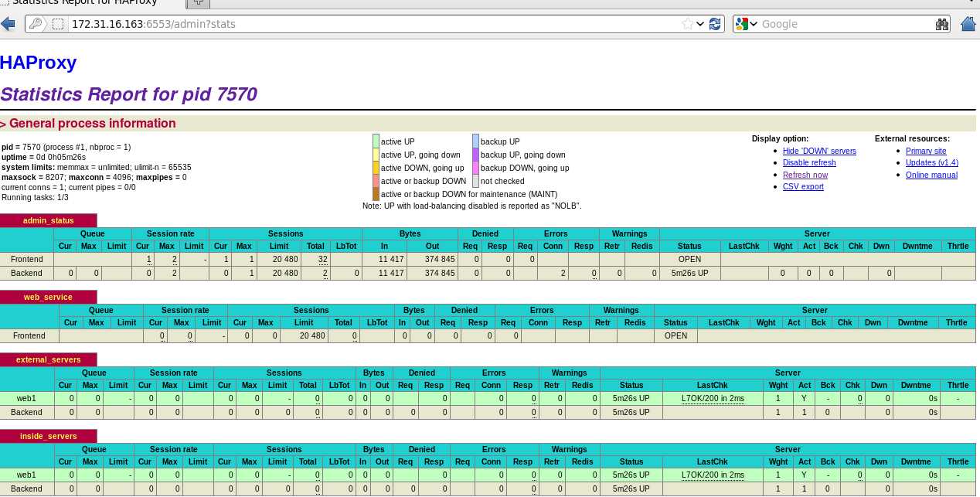Click Frontend '374 845' bytes out value

438,260
